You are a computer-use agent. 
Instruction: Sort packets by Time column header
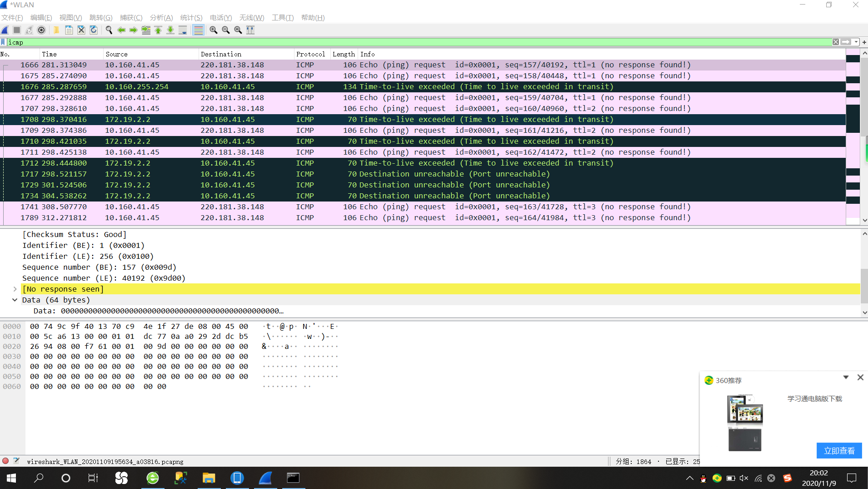71,54
